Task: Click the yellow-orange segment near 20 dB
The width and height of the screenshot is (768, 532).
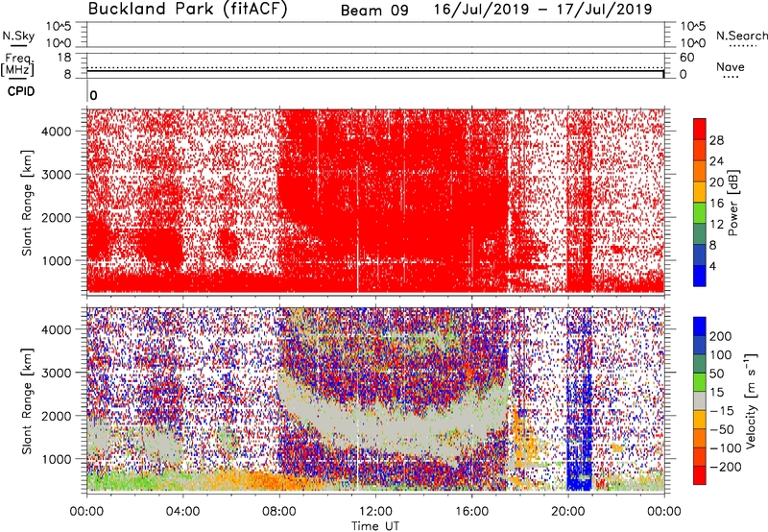Action: (700, 192)
